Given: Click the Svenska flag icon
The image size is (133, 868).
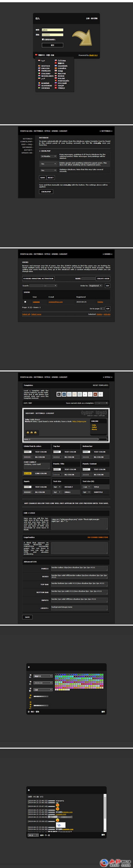Looking at the screenshot, I should pos(39,88).
